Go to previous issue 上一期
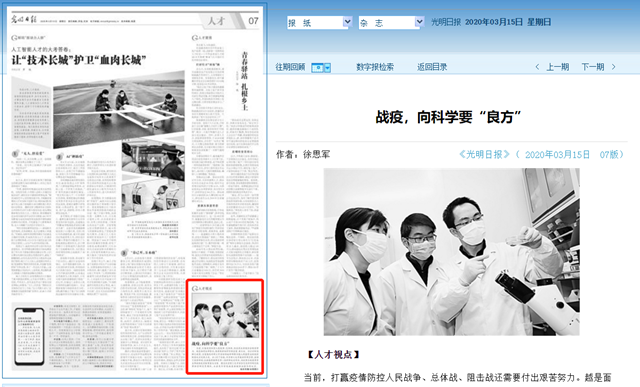 (558, 67)
